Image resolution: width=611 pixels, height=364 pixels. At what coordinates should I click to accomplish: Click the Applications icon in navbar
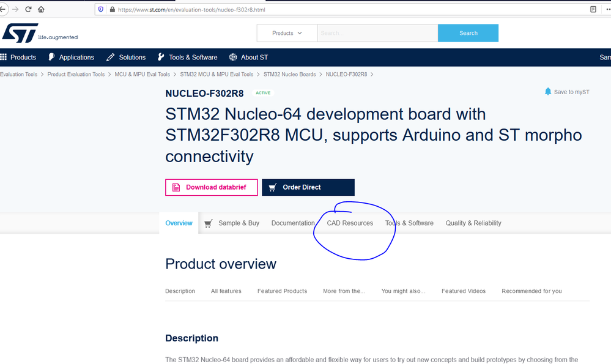tap(51, 58)
